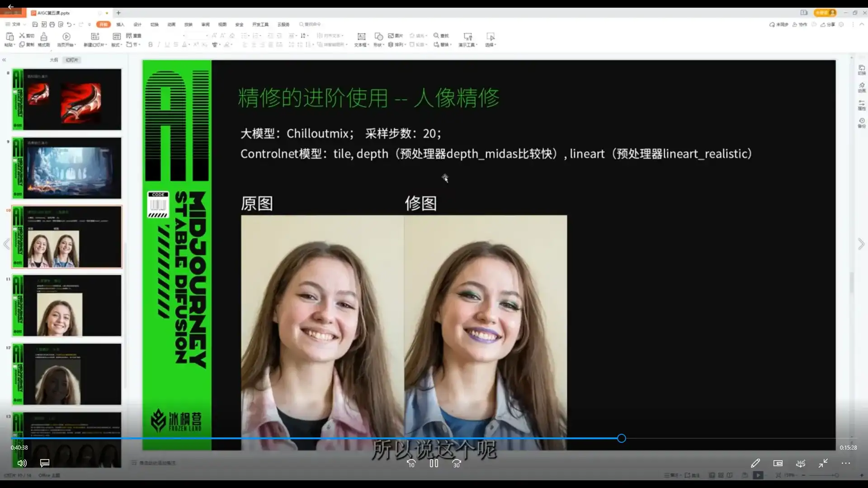Select the annotation pencil in the video player
868x488 pixels.
click(x=755, y=463)
